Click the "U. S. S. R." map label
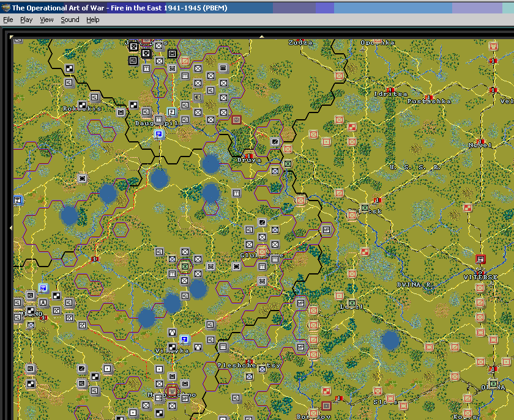Screen dimensions: 514x420 click(414, 167)
